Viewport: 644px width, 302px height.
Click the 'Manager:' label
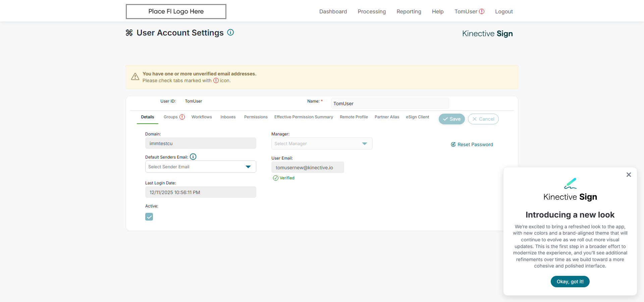coord(280,134)
